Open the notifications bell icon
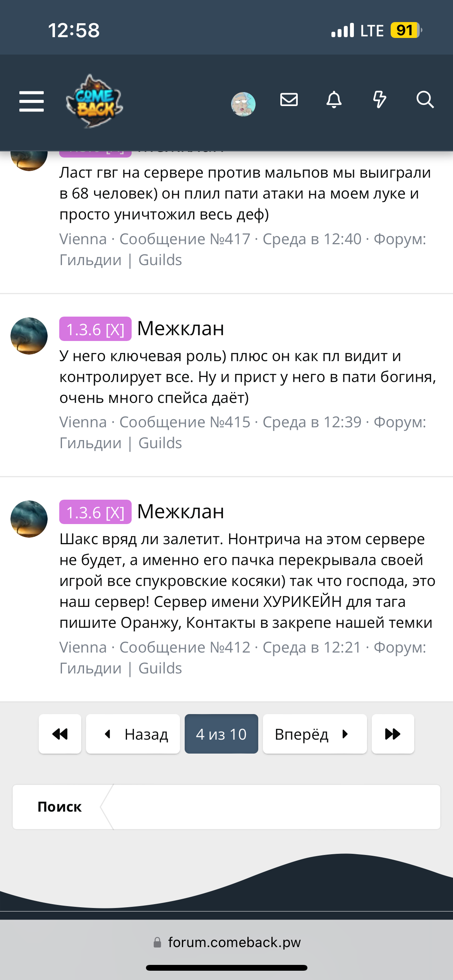Screen dimensions: 453x980 [x=334, y=100]
